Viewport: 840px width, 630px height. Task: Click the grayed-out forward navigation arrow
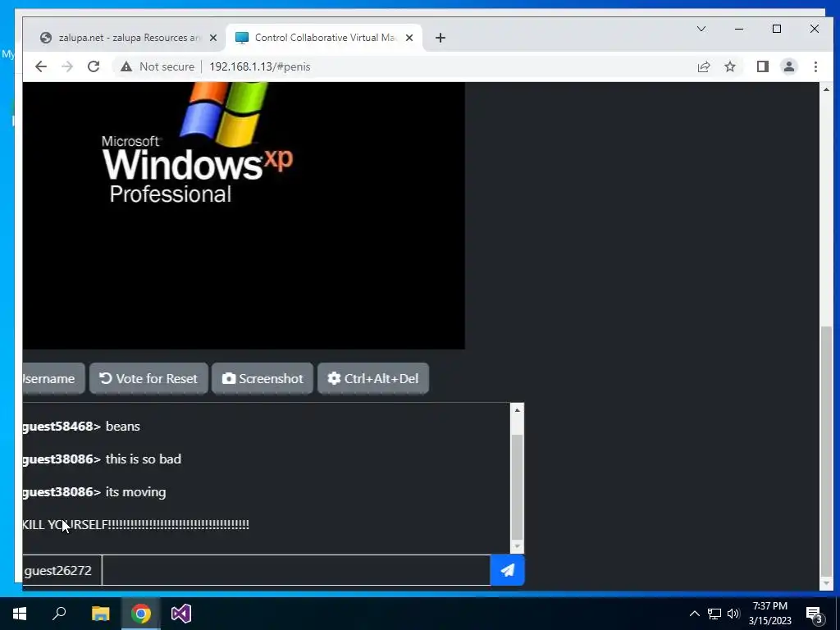click(67, 66)
